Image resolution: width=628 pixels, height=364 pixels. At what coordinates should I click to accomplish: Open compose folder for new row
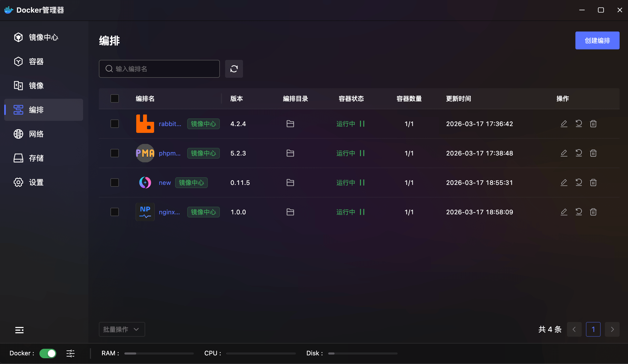[290, 183]
